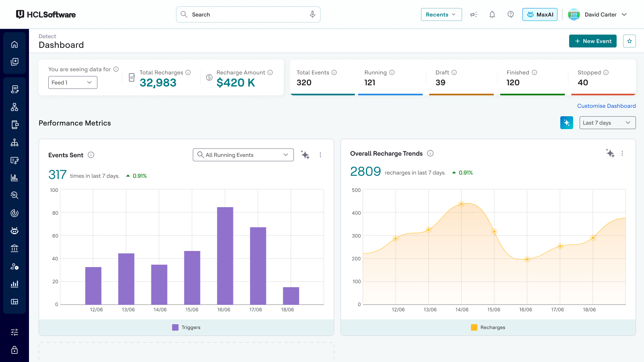Click the blue AI sparkle button in Performance Metrics
Viewport: 644px width, 362px height.
(567, 123)
